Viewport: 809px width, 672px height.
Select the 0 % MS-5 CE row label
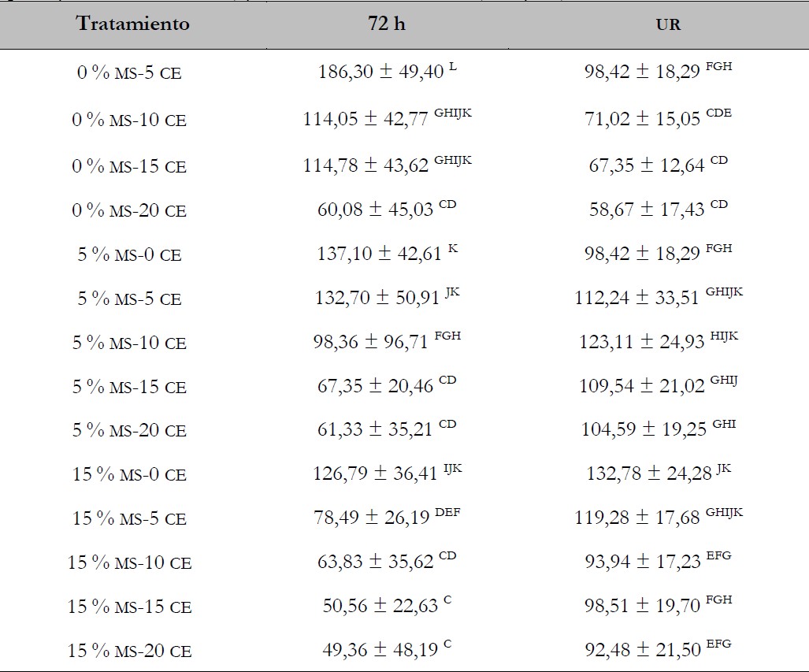tap(129, 73)
